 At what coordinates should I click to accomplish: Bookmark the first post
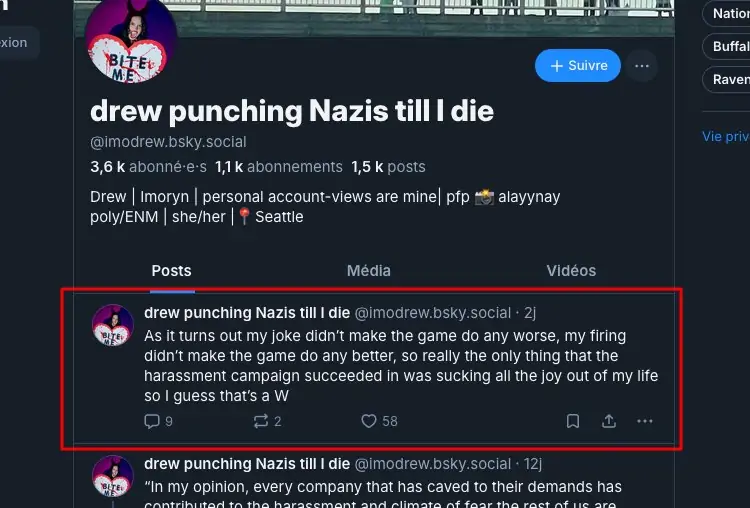[573, 421]
